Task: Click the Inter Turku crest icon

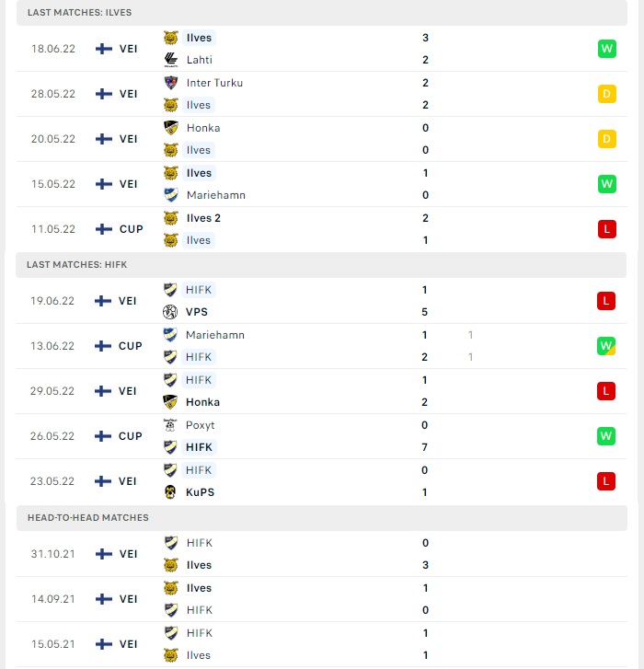Action: pyautogui.click(x=171, y=83)
